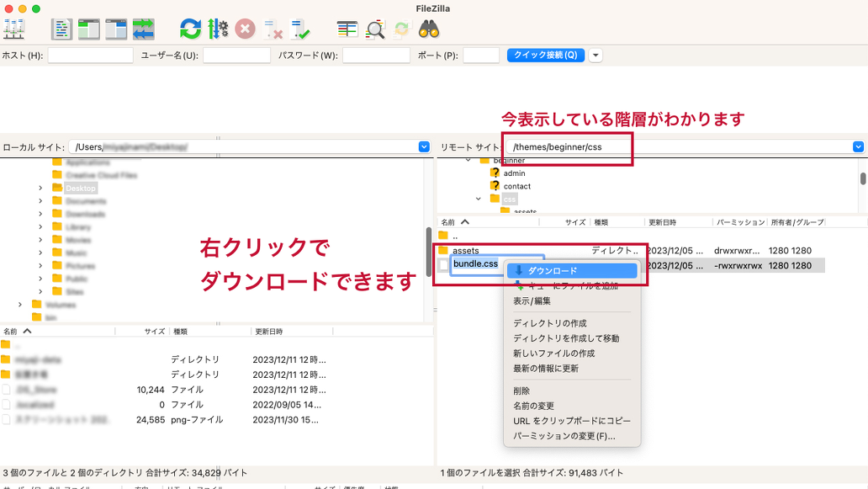Open the remote site path dropdown
This screenshot has height=489, width=868.
click(858, 146)
